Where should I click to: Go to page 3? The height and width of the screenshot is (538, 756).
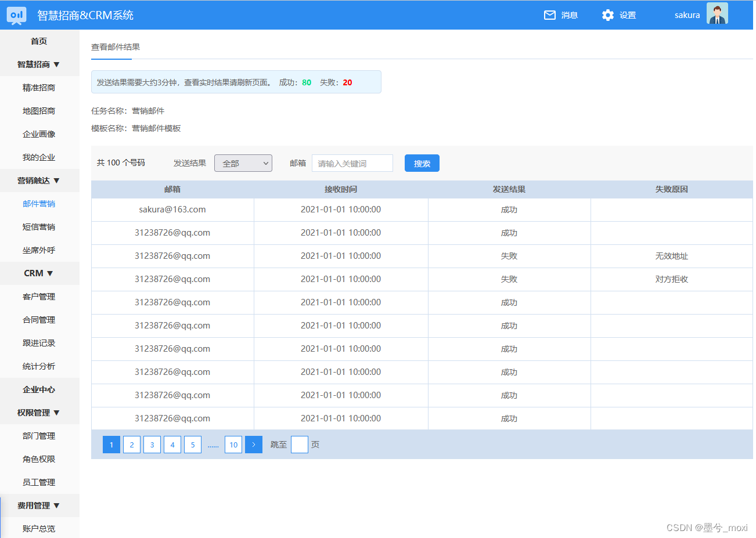(152, 445)
